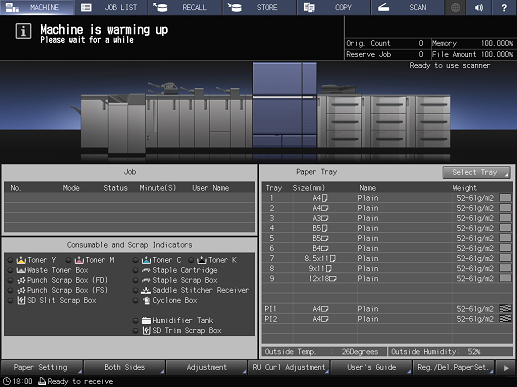Screen dimensions: 517x387
Task: Click the help question mark icon
Action: [x=504, y=7]
